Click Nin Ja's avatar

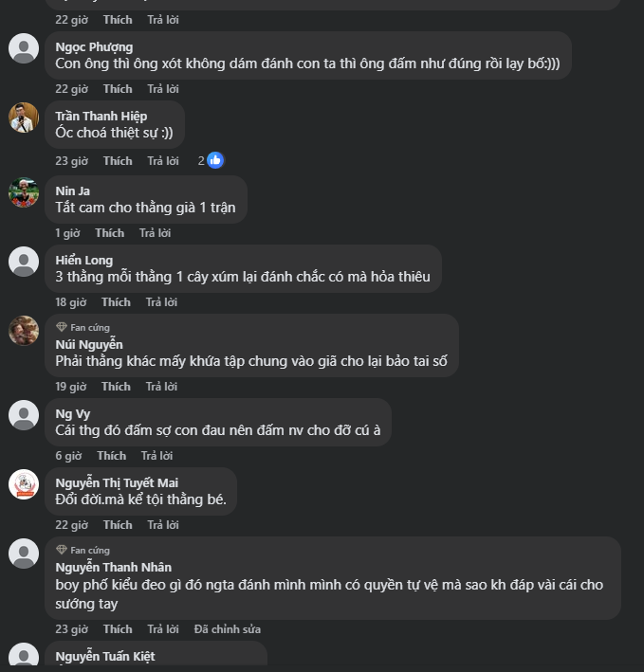point(24,192)
